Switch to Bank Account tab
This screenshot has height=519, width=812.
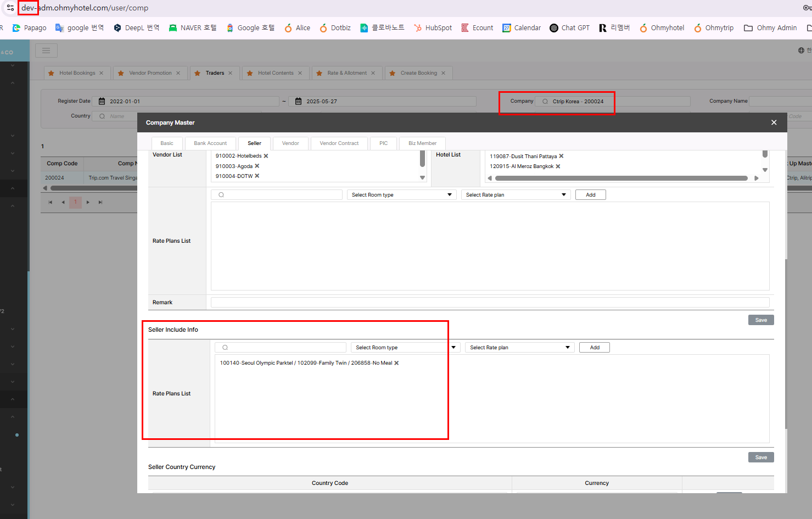210,143
